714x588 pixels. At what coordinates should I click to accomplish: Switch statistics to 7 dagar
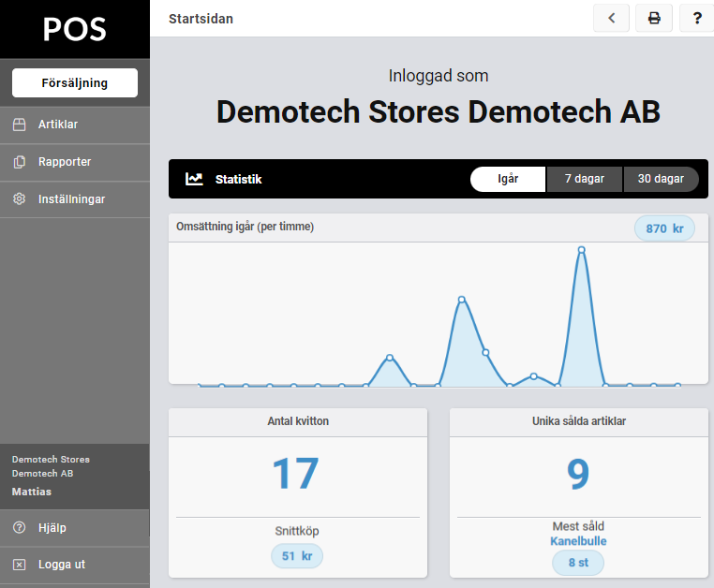pos(584,179)
